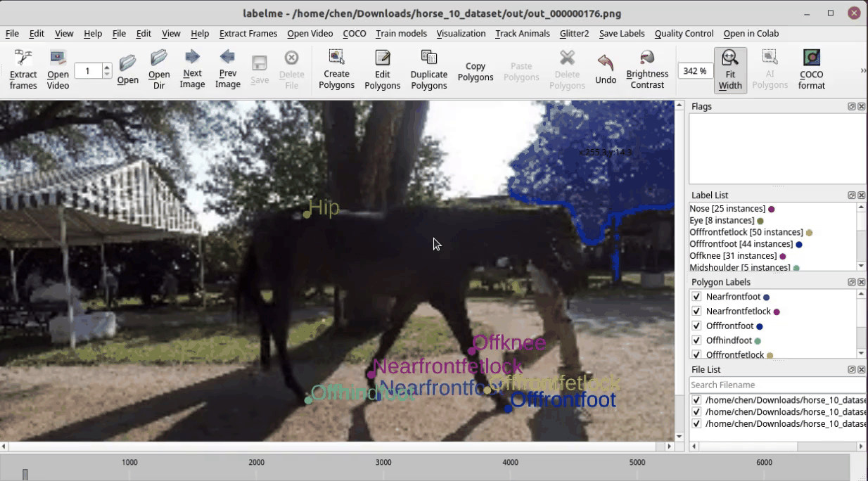Increase the frame number stepper
This screenshot has height=481, width=868.
(x=107, y=68)
